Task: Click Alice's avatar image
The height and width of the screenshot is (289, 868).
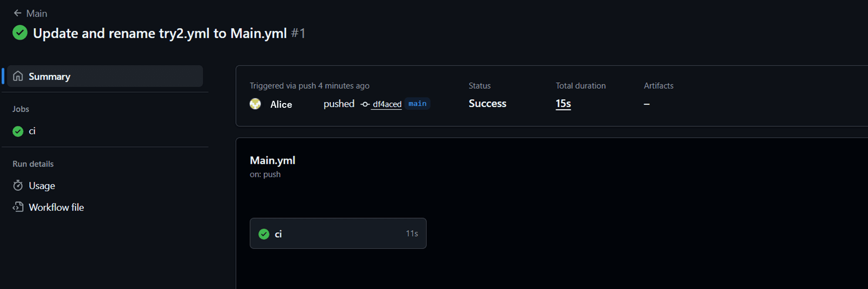Action: (x=255, y=104)
